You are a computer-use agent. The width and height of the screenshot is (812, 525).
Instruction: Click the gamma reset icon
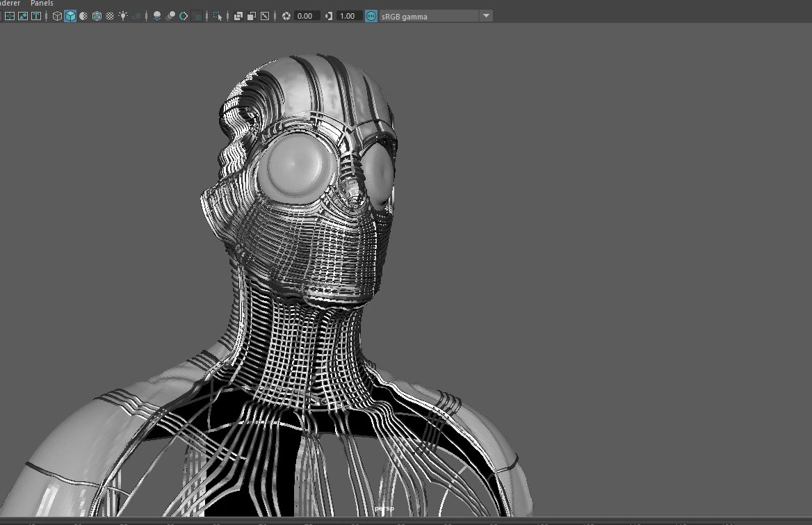coord(328,16)
